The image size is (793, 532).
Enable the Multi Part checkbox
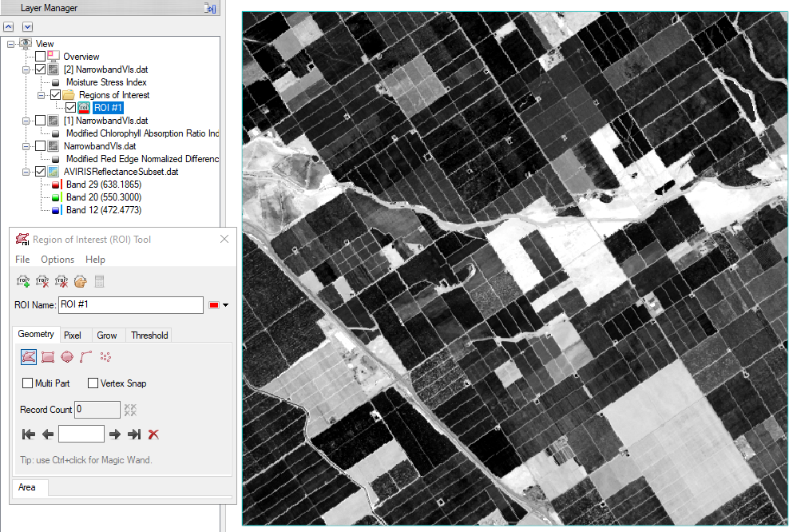tap(28, 383)
